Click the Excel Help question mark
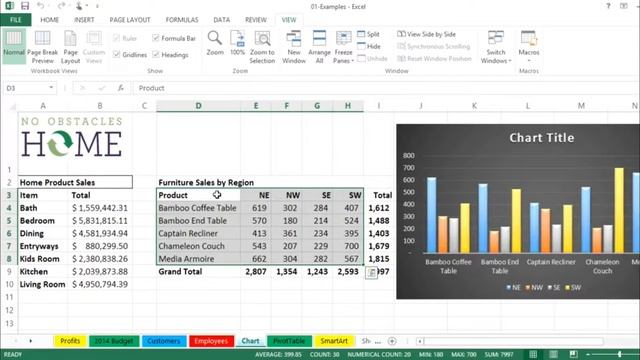 608,6
